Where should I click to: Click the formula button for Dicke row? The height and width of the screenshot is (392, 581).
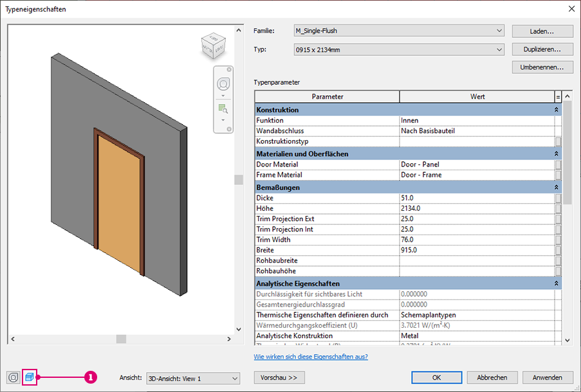558,198
